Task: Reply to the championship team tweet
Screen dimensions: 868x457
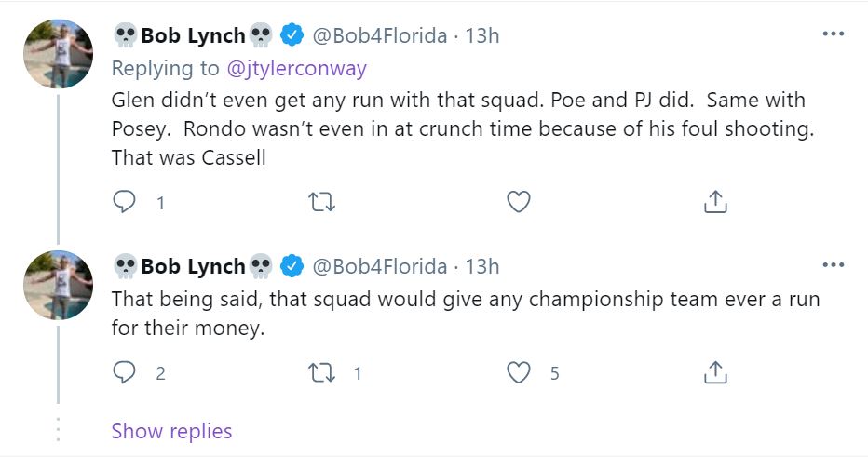Action: tap(125, 373)
